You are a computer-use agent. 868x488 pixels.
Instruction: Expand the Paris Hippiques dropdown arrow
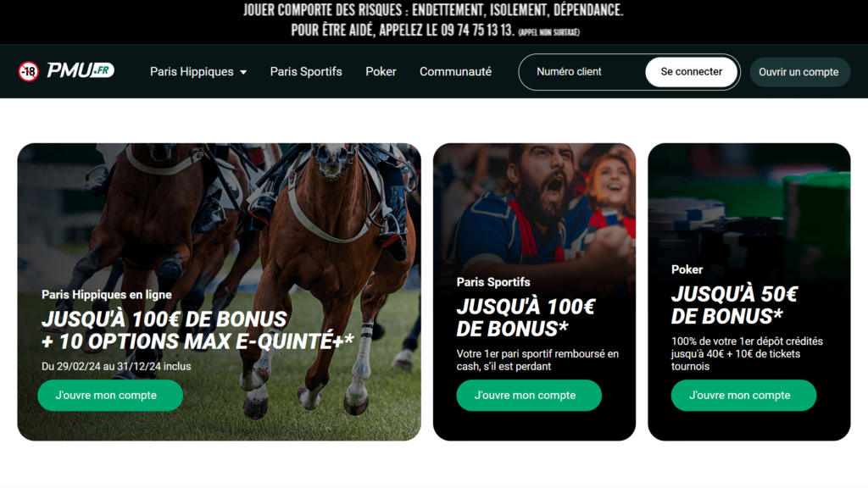[x=243, y=73]
